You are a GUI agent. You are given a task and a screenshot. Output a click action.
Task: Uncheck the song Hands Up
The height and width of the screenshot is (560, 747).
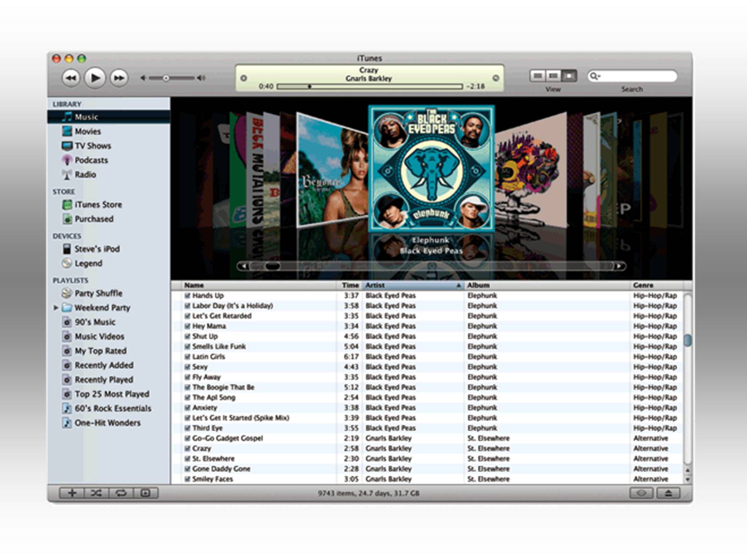(187, 295)
